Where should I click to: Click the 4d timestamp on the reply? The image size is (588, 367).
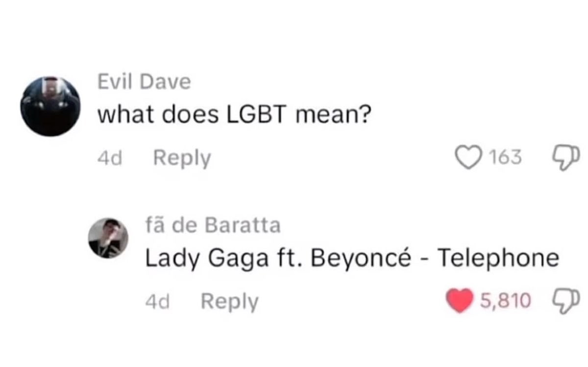(x=158, y=301)
